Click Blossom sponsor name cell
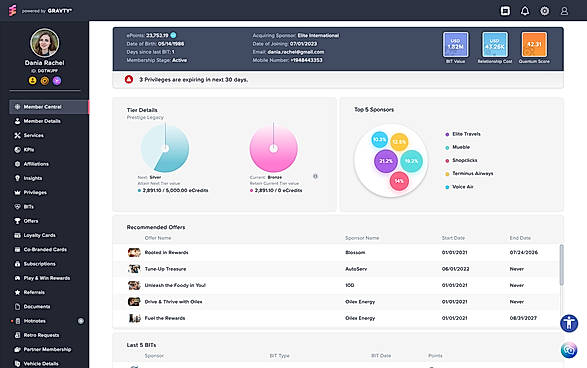 click(355, 252)
